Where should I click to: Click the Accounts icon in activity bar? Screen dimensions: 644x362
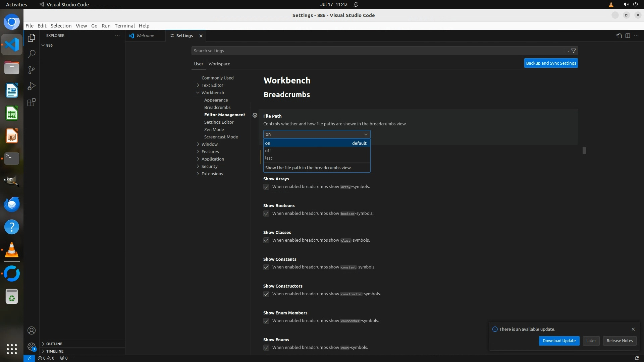coord(32,330)
